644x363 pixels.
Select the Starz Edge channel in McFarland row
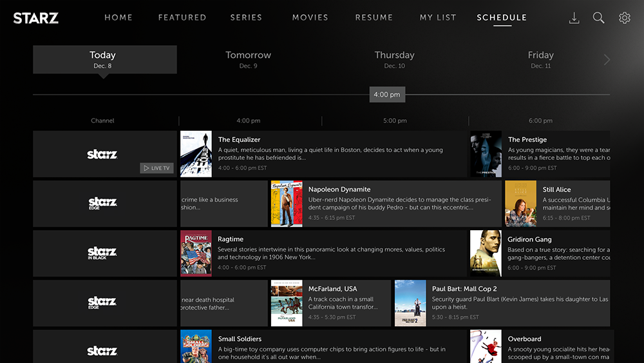coord(102,302)
